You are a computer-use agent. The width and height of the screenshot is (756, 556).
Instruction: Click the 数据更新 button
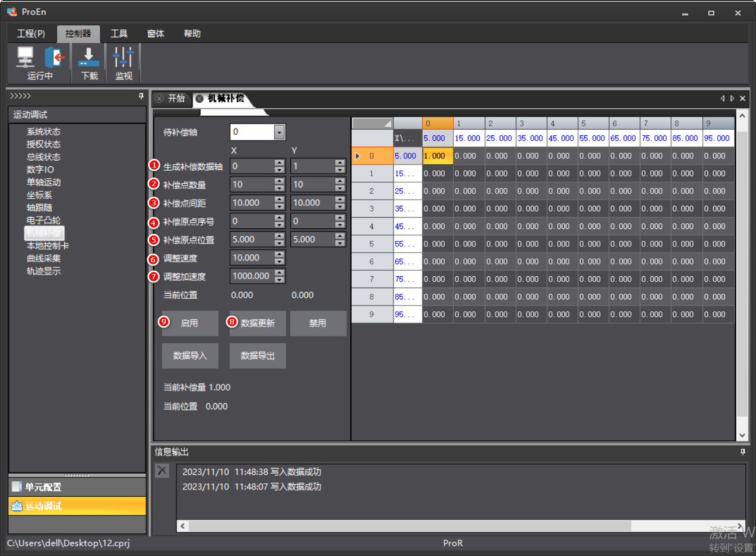pyautogui.click(x=258, y=324)
